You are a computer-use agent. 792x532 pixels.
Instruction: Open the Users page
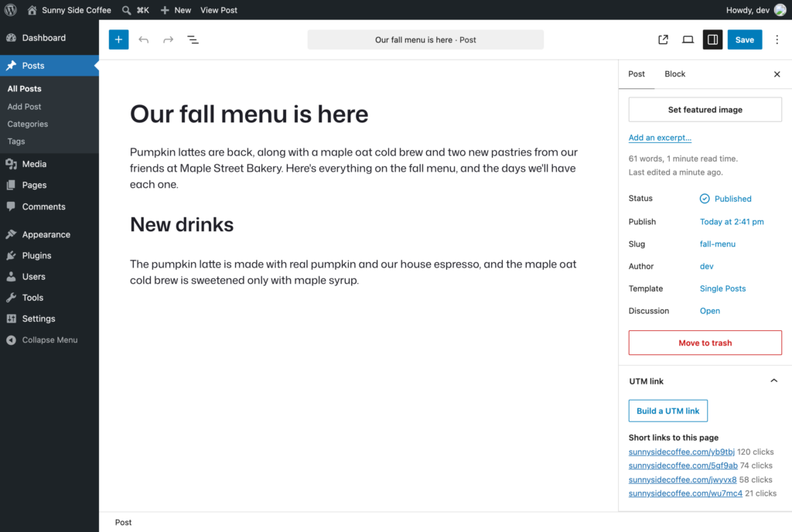(x=33, y=277)
